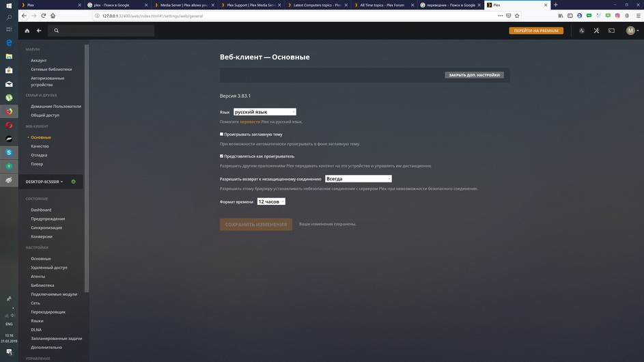
Task: Open 'Общий доступ' in the sidebar
Action: [45, 115]
